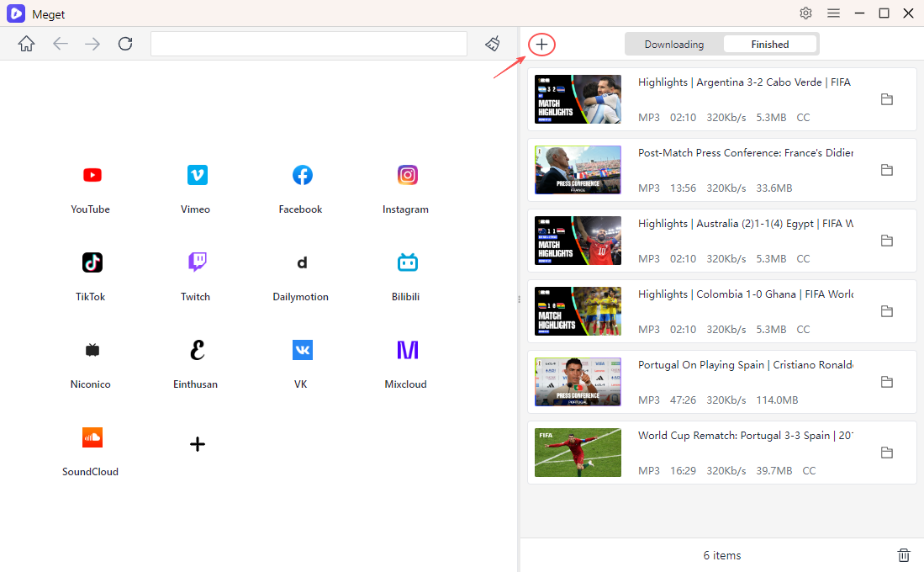Screen dimensions: 924x572
Task: Open folder for Cristiano Ronaldo press conference
Action: tap(887, 382)
